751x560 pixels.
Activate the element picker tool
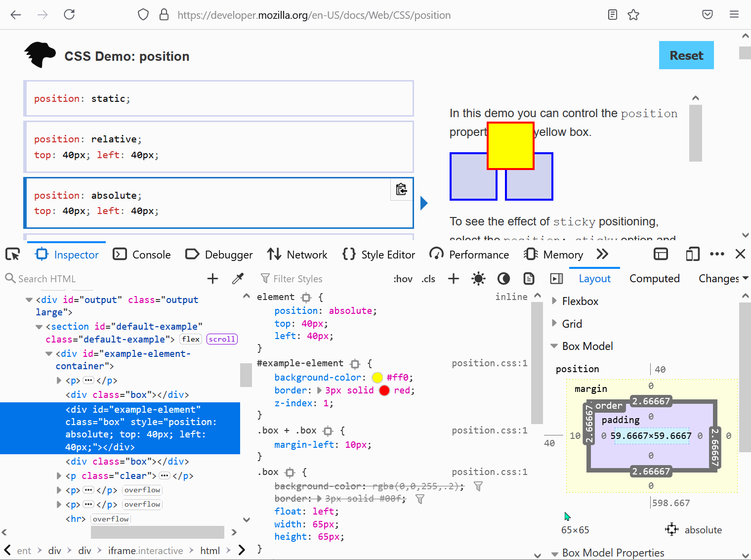[12, 254]
